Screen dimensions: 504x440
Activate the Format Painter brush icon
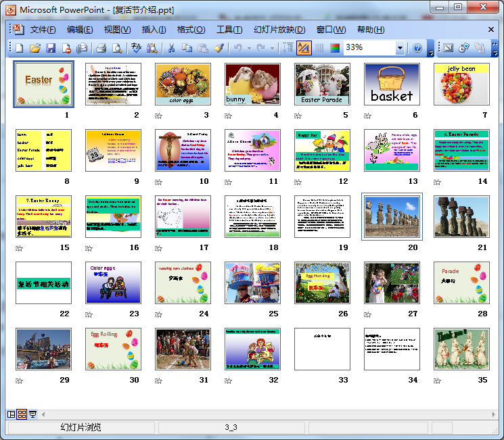[219, 48]
